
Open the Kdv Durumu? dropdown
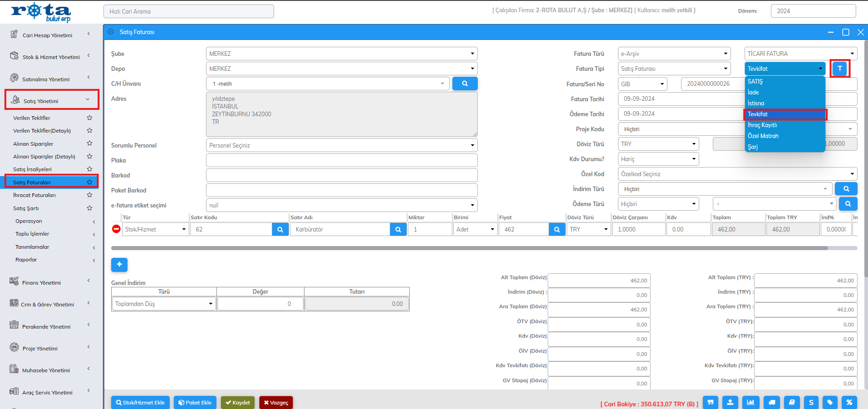(658, 159)
